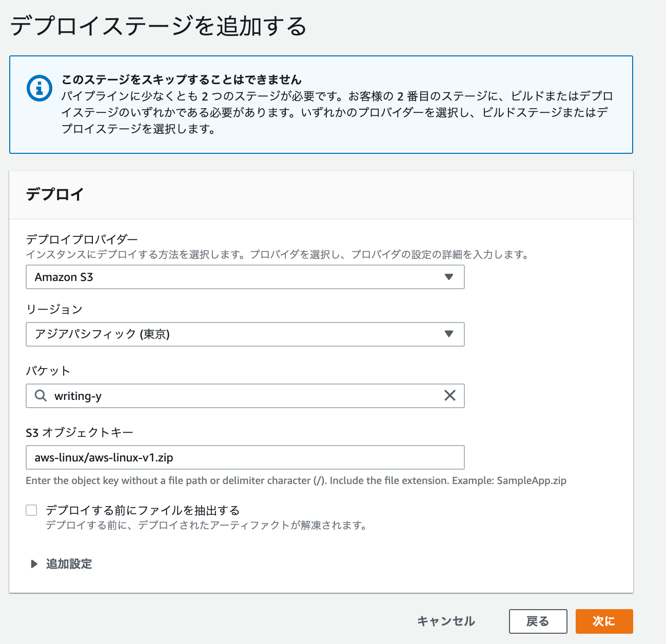Viewport: 666px width, 644px height.
Task: Click the hint text mentioning SampleApp.zip
Action: click(296, 481)
